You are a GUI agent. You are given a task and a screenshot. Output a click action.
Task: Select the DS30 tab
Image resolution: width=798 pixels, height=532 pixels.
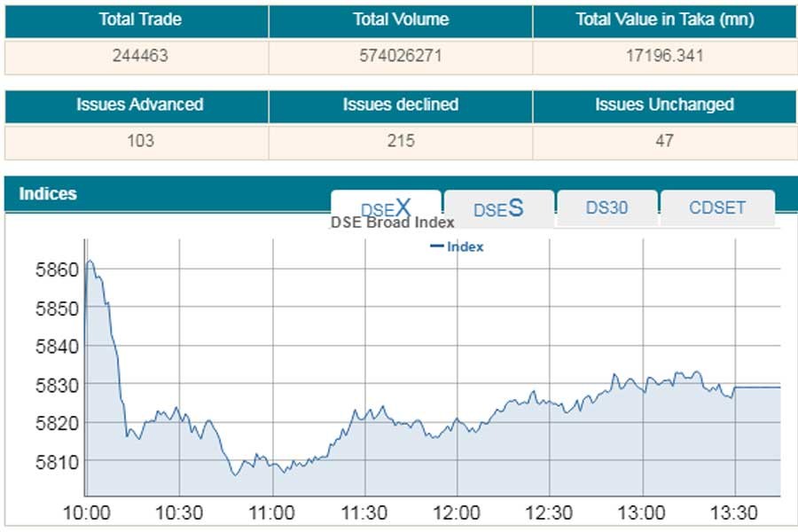(606, 208)
